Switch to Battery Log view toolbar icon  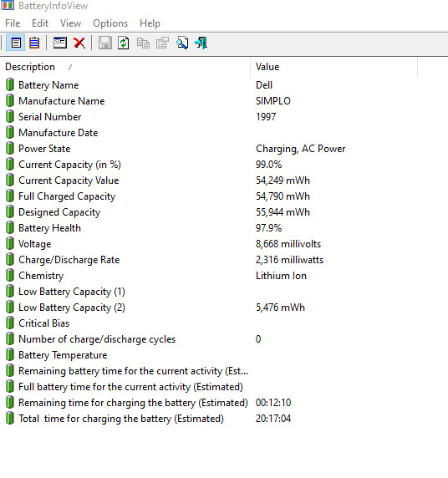coord(34,43)
